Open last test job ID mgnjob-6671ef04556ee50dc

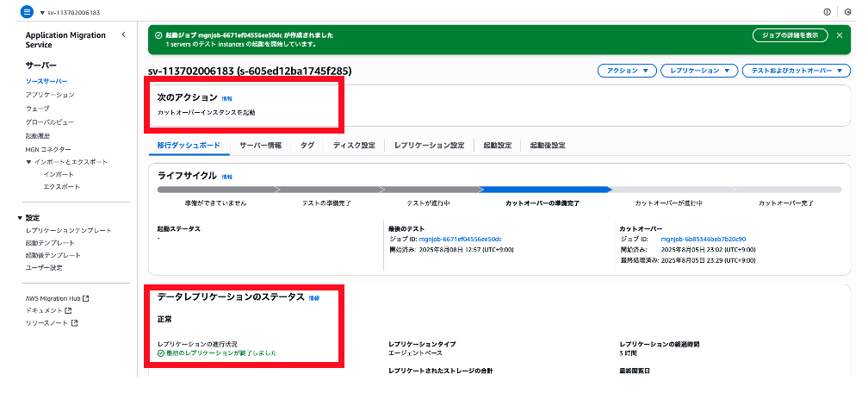point(461,239)
